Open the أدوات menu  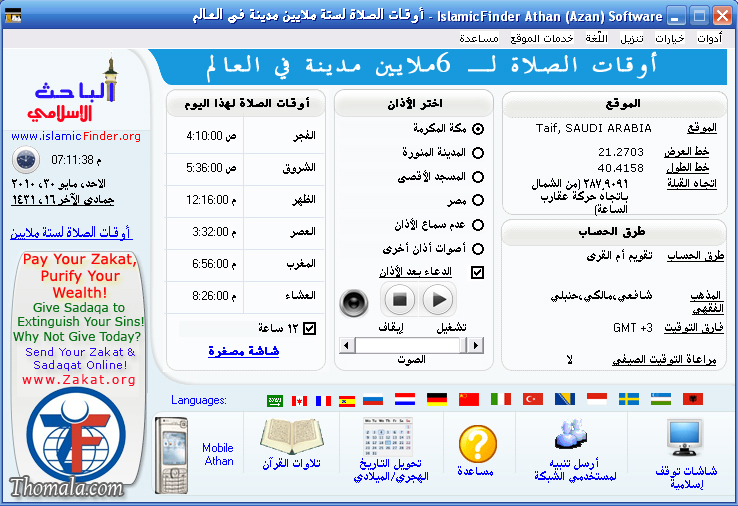click(709, 38)
